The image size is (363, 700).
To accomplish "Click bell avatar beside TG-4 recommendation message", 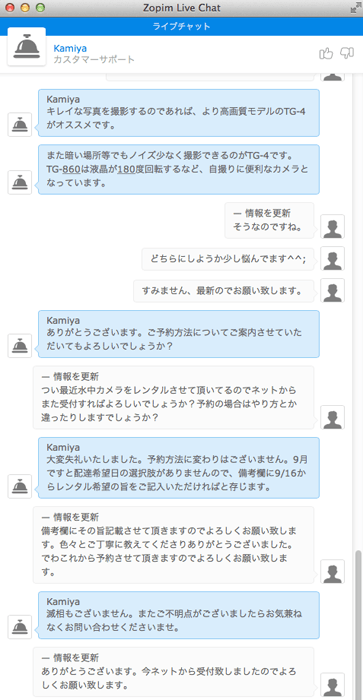I will coord(20,125).
